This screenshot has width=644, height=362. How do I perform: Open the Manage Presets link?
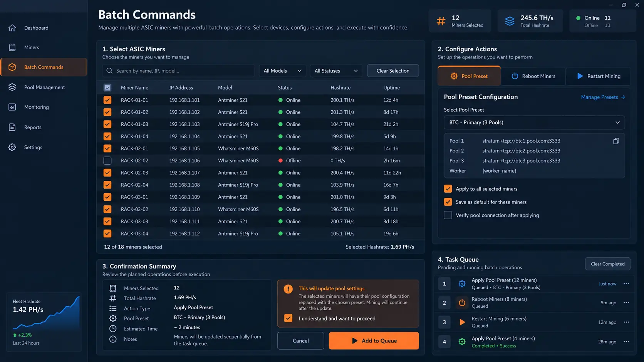pos(603,97)
